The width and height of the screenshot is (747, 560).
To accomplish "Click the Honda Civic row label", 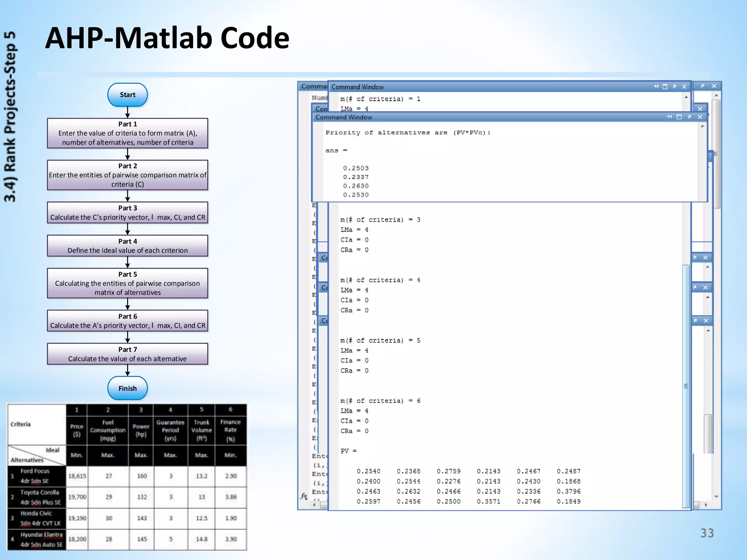I will coord(36,518).
